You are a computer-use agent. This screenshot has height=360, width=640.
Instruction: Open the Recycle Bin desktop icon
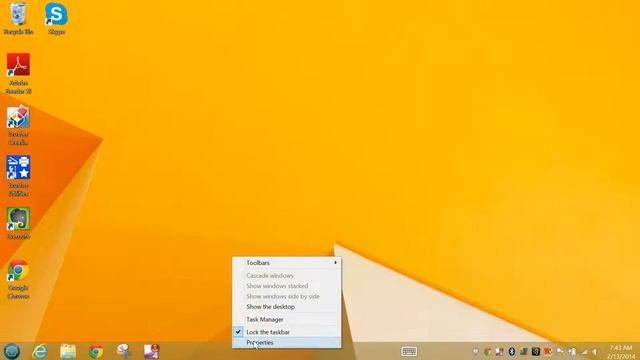(18, 18)
